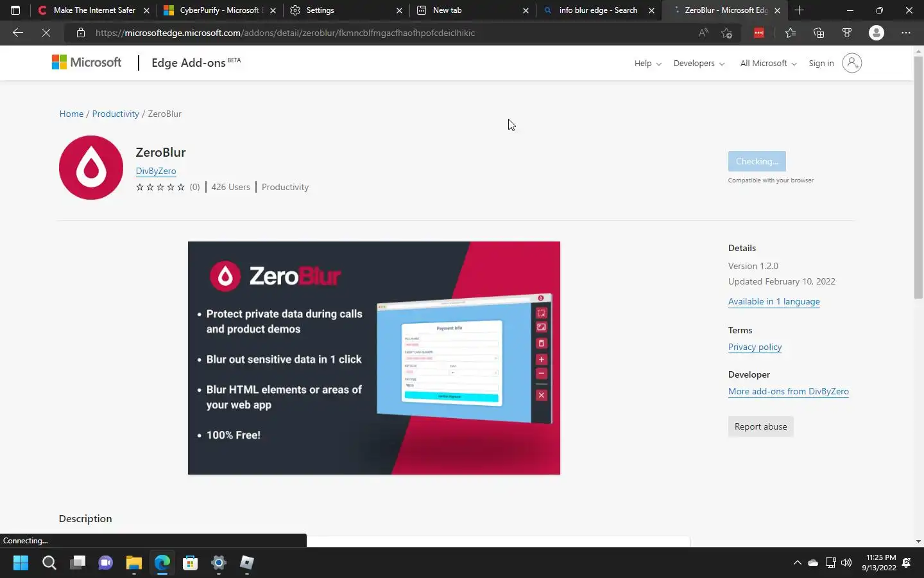Expand the Developers dropdown
The width and height of the screenshot is (924, 578).
(699, 63)
